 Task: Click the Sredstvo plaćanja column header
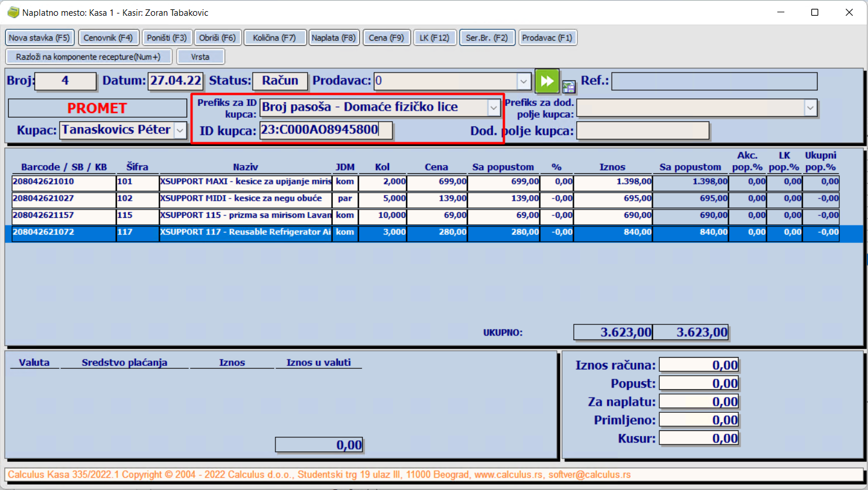(125, 363)
